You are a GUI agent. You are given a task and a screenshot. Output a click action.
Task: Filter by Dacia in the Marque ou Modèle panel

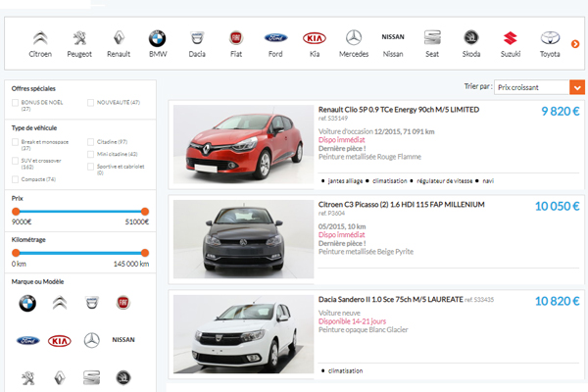coord(92,303)
